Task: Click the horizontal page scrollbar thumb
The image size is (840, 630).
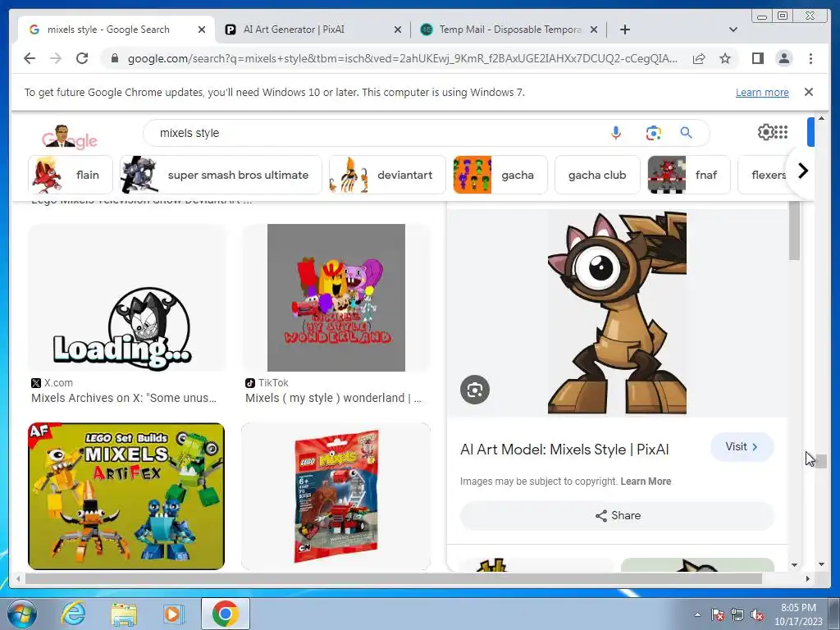Action: (x=393, y=578)
